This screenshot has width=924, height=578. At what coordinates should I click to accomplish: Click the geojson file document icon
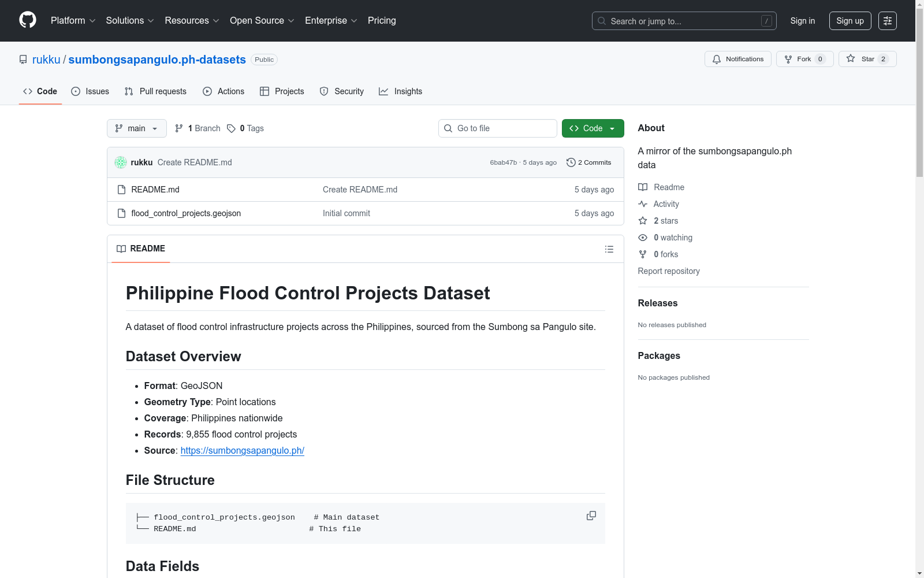[x=121, y=213]
